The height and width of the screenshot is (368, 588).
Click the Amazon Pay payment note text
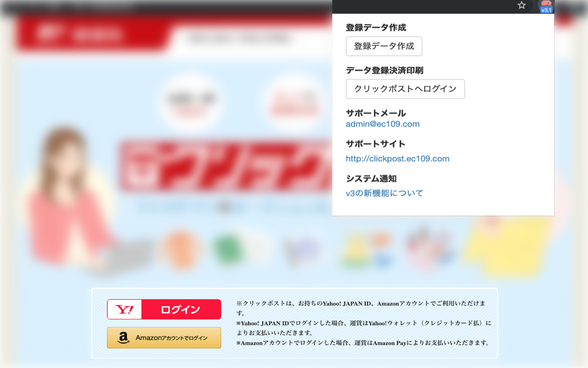[x=363, y=343]
